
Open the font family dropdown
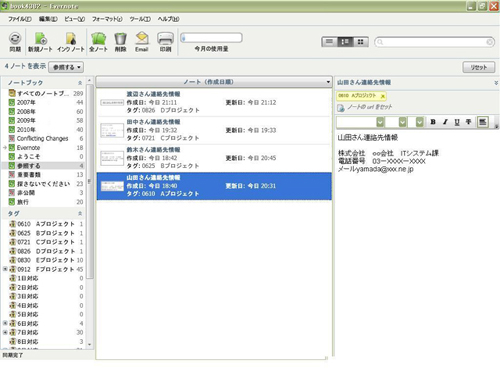click(380, 122)
